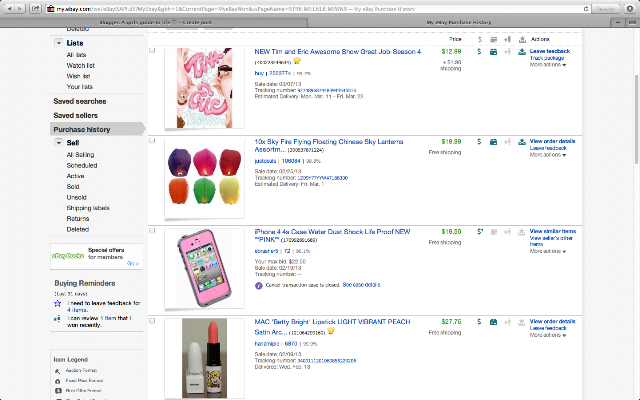Viewport: 640px width, 400px height.
Task: Tick checkbox for Tim and Eric item
Action: pyautogui.click(x=152, y=51)
